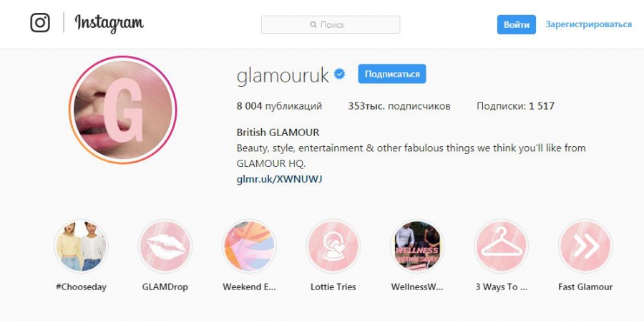Open the Weekend E... story highlight
Screen dimensions: 644x321
pos(249,246)
